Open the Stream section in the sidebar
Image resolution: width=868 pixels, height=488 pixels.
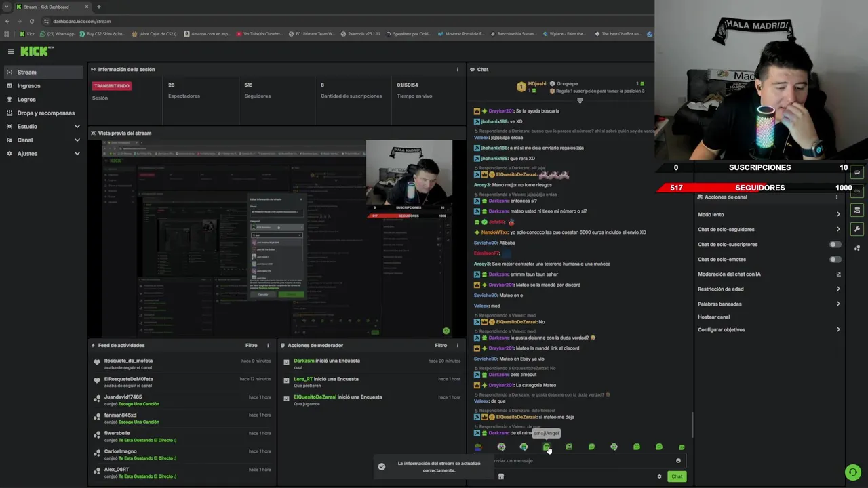[42, 73]
